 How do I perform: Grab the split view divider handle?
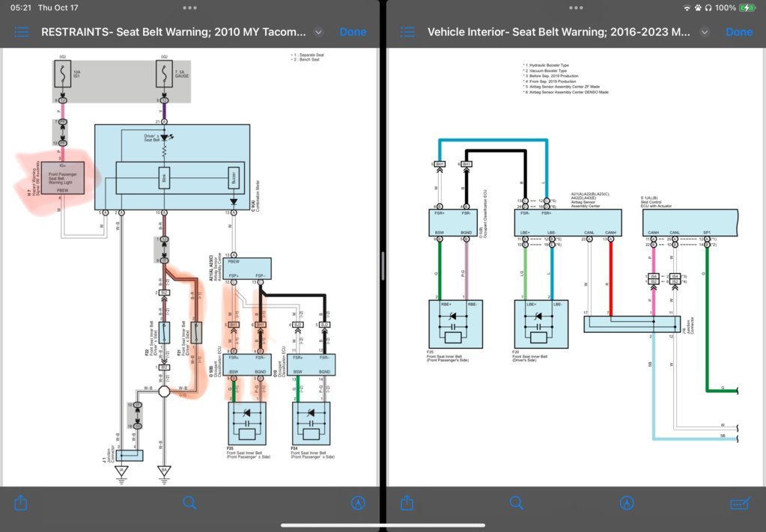383,266
